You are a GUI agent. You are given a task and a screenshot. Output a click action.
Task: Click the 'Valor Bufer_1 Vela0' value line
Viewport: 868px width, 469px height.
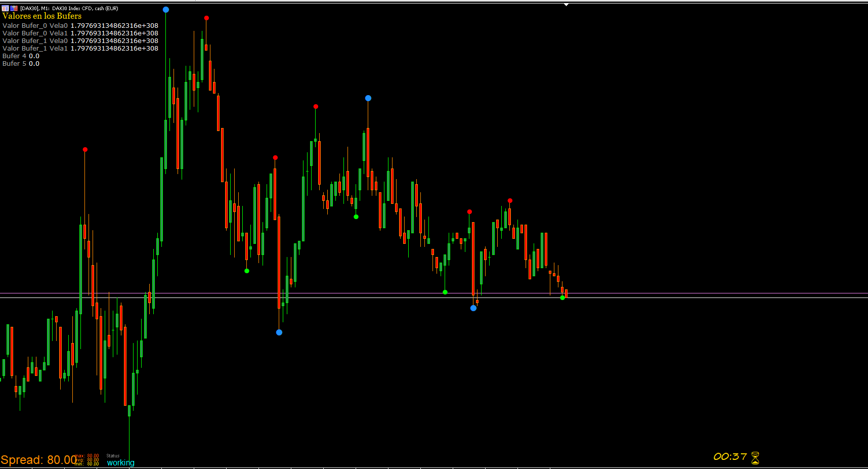click(80, 41)
